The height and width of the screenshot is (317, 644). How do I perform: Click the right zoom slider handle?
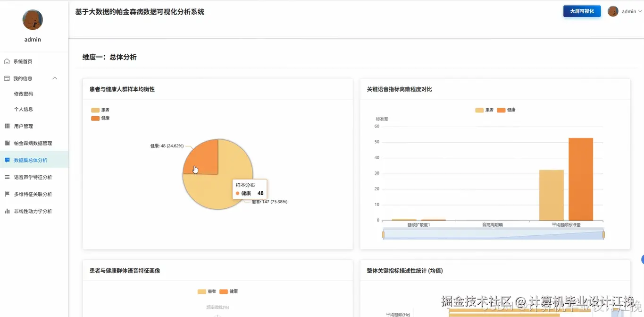pos(603,235)
